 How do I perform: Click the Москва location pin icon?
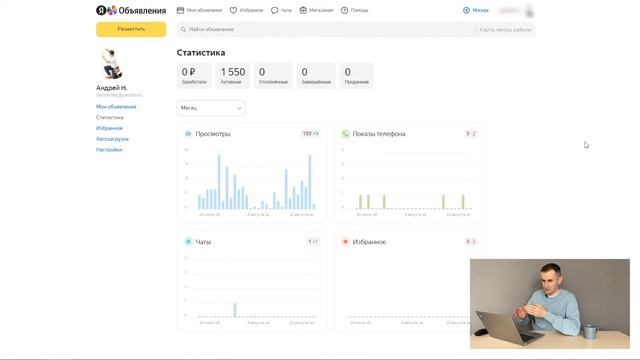tap(466, 10)
